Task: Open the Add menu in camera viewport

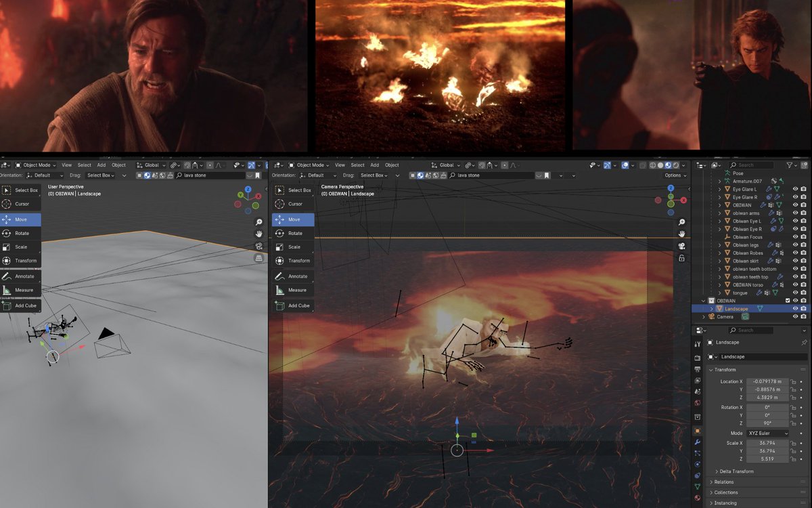Action: coord(374,165)
